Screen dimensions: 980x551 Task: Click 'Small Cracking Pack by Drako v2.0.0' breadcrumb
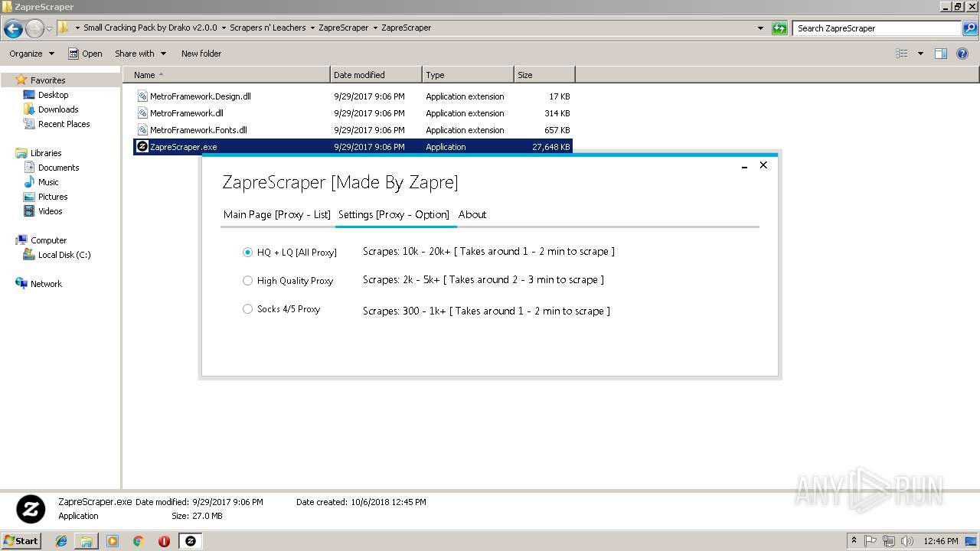pos(151,28)
